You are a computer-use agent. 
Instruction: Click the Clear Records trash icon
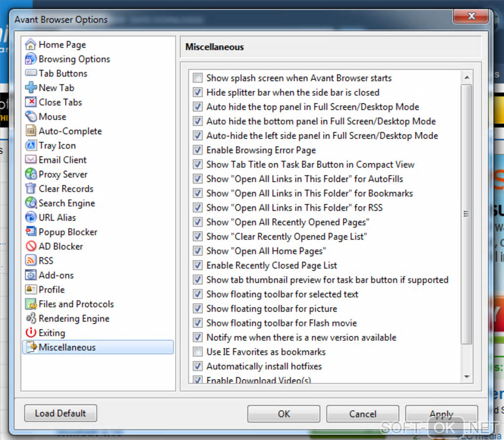tap(31, 189)
